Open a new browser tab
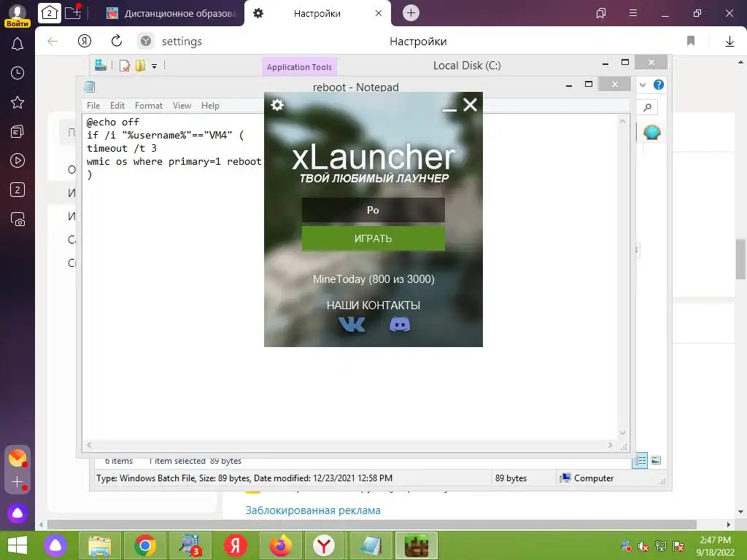This screenshot has height=560, width=747. tap(411, 13)
